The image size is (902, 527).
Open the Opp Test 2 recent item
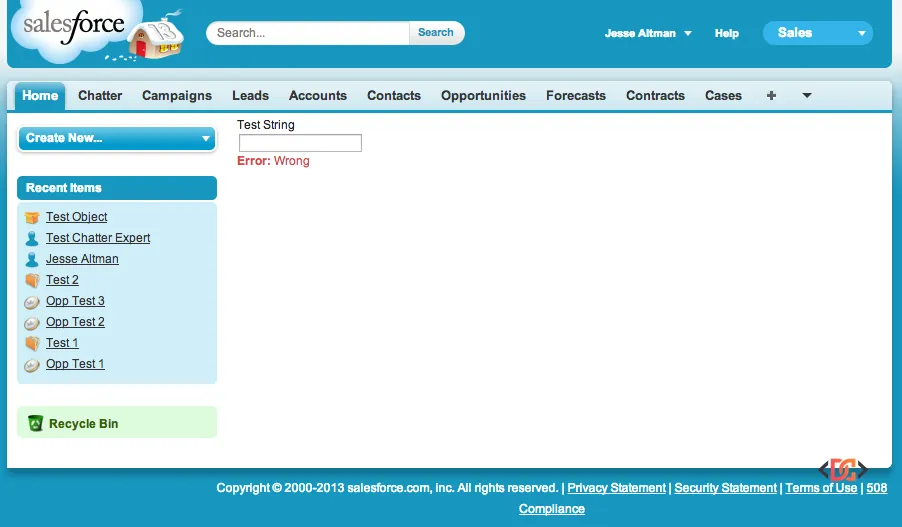click(x=75, y=322)
